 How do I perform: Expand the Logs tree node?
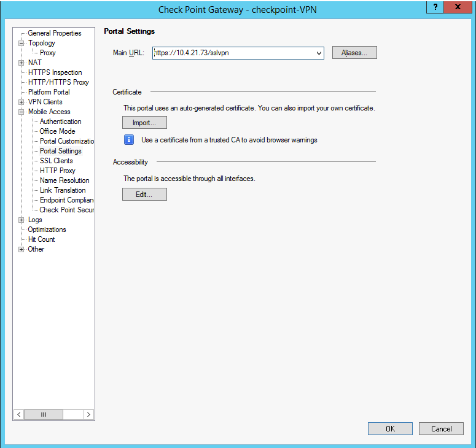21,220
